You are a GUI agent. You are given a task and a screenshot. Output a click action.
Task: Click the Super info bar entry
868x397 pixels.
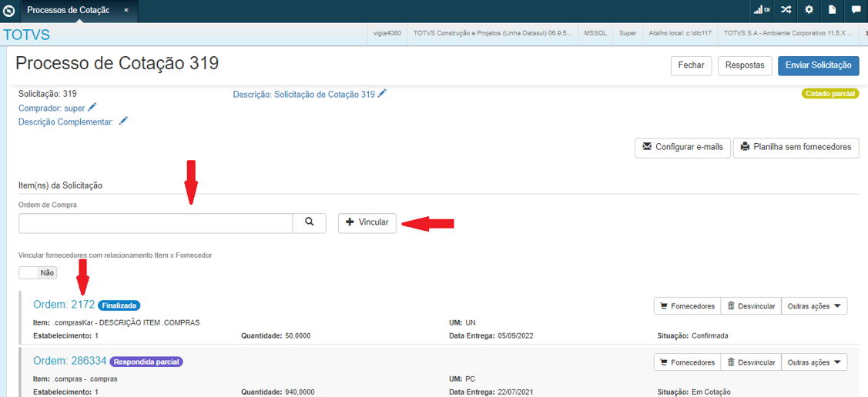(x=628, y=33)
